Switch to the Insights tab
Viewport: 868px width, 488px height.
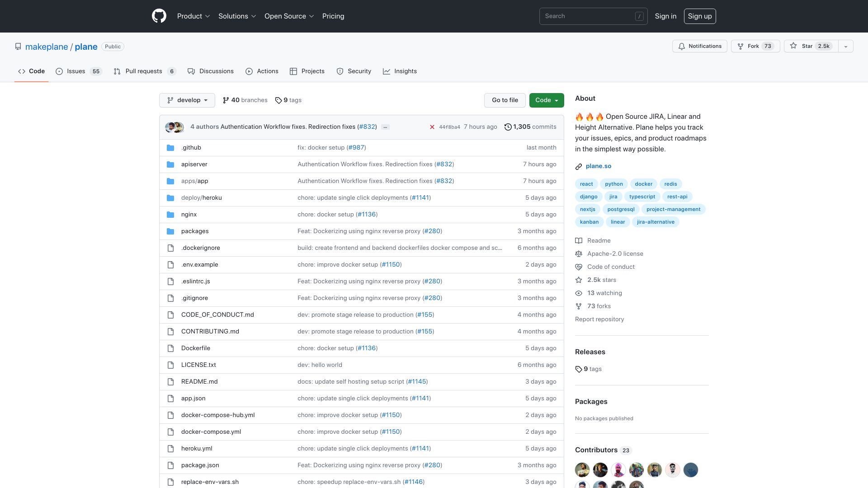click(x=400, y=71)
